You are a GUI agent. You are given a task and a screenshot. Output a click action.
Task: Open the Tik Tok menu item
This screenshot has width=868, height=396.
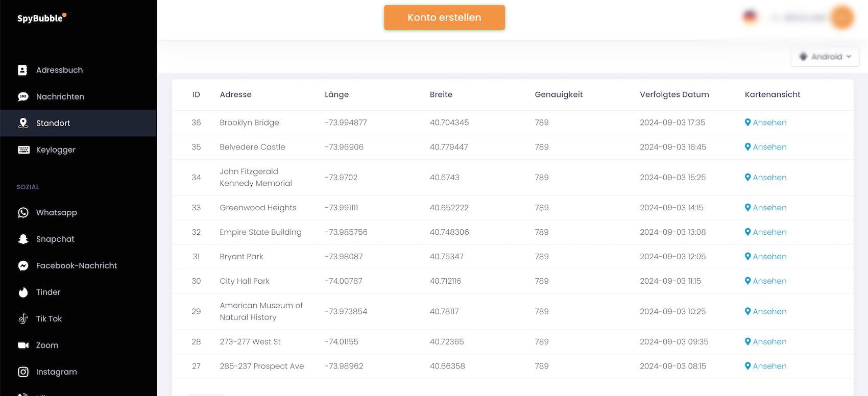pyautogui.click(x=78, y=318)
